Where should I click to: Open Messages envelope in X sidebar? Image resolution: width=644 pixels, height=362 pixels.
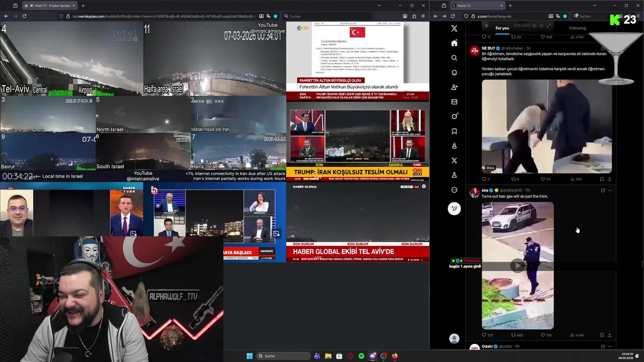[454, 102]
